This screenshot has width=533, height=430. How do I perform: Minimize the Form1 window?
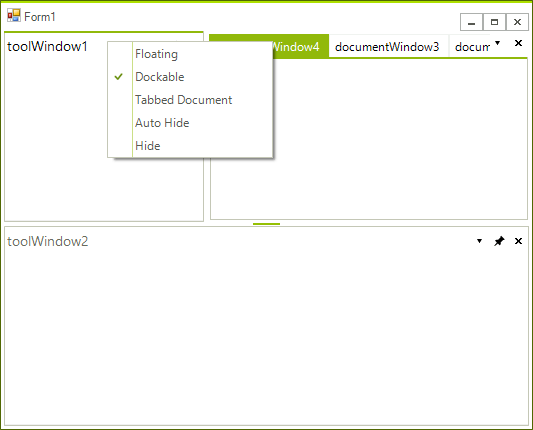click(471, 22)
